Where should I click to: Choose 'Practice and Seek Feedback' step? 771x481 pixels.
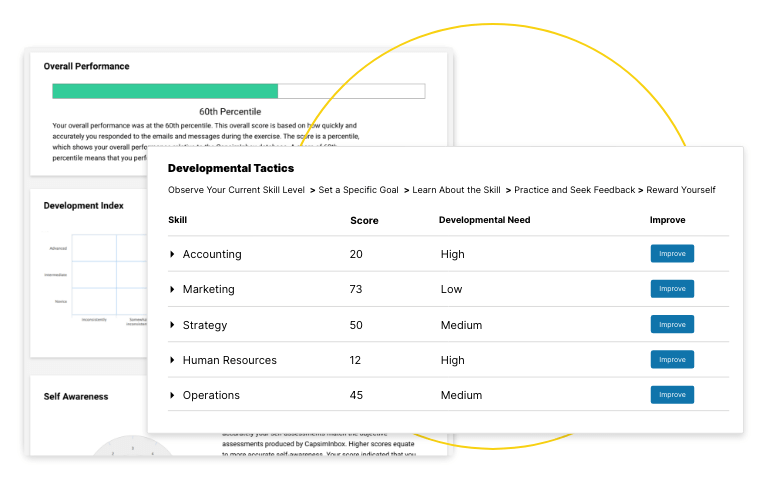574,190
